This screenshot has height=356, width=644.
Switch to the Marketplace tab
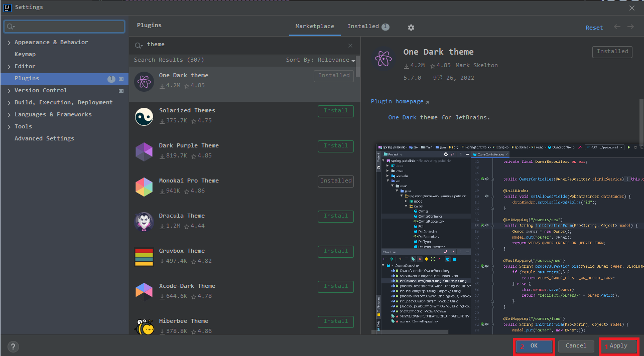(315, 27)
